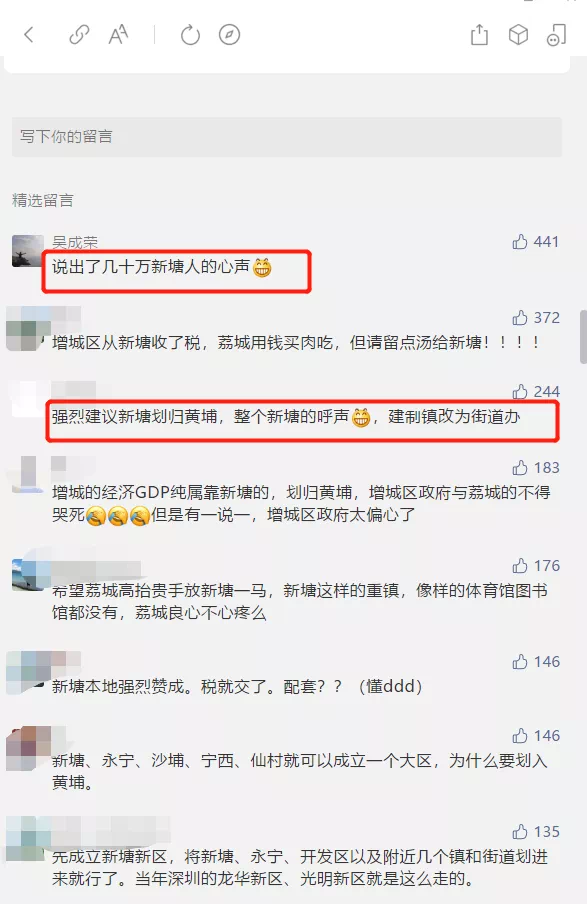Viewport: 587px width, 904px height.
Task: Open in browser via compass icon
Action: 229,35
